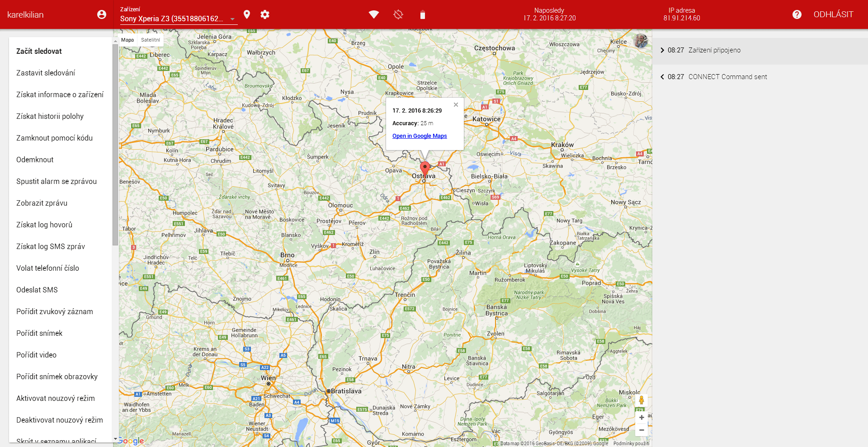Click the Kraków city label on map
Screen dimensions: 868x447
pyautogui.click(x=562, y=145)
